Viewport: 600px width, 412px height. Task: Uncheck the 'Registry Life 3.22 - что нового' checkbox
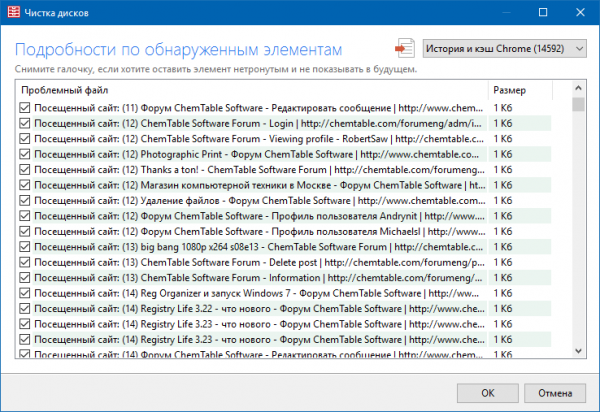25,308
